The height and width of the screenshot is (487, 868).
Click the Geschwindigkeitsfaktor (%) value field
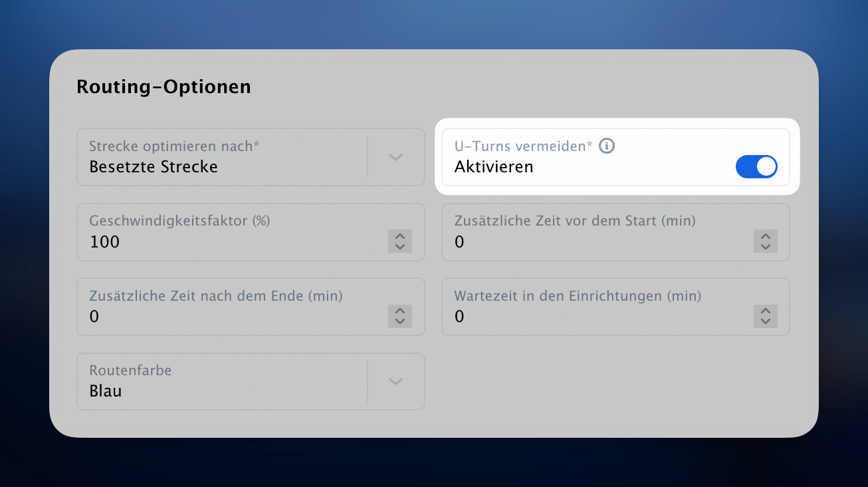click(x=251, y=232)
